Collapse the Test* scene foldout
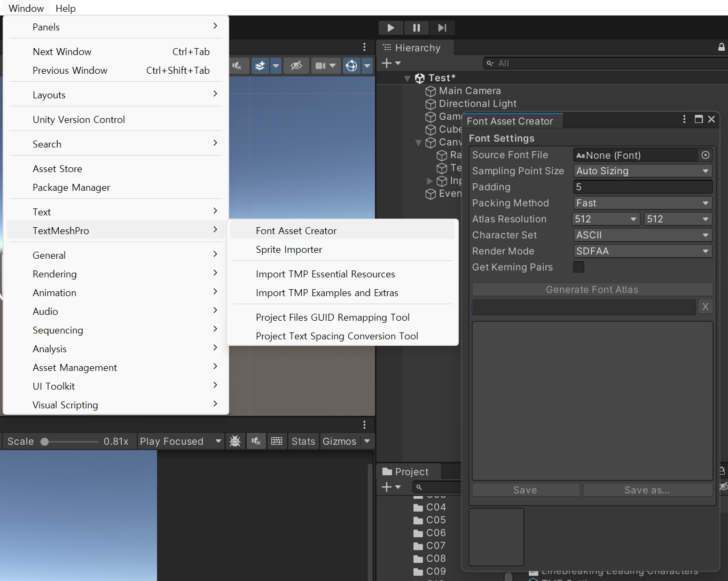This screenshot has width=728, height=581. (408, 79)
